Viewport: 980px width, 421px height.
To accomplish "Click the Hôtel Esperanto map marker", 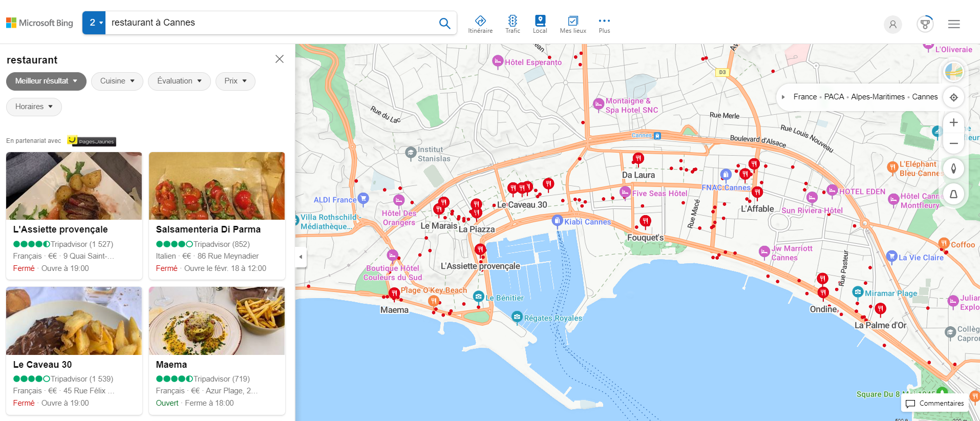I will pos(497,61).
